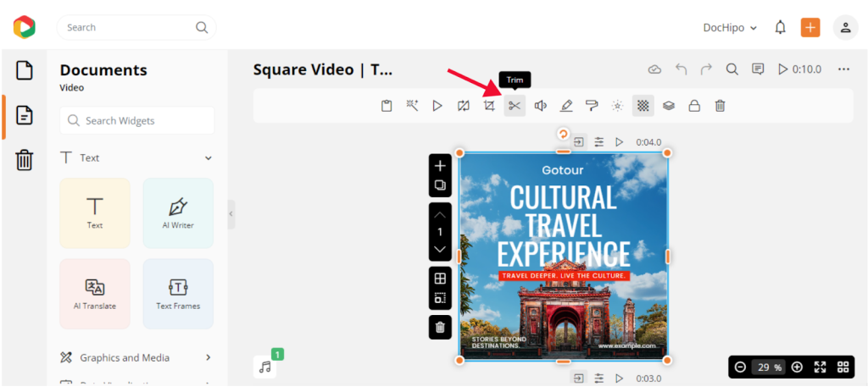Duplicate the page using copy icon
The width and height of the screenshot is (868, 392).
pyautogui.click(x=440, y=185)
